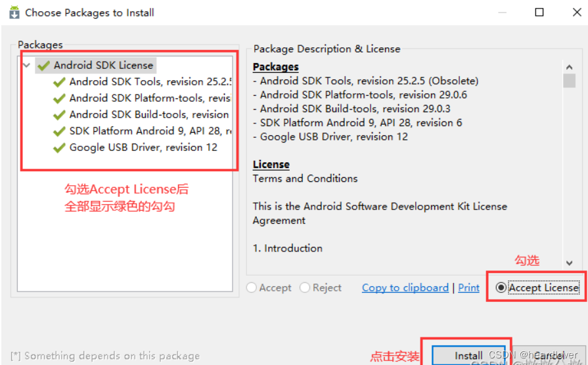This screenshot has height=365, width=588.
Task: Maximize the Choose Packages window
Action: pyautogui.click(x=539, y=12)
